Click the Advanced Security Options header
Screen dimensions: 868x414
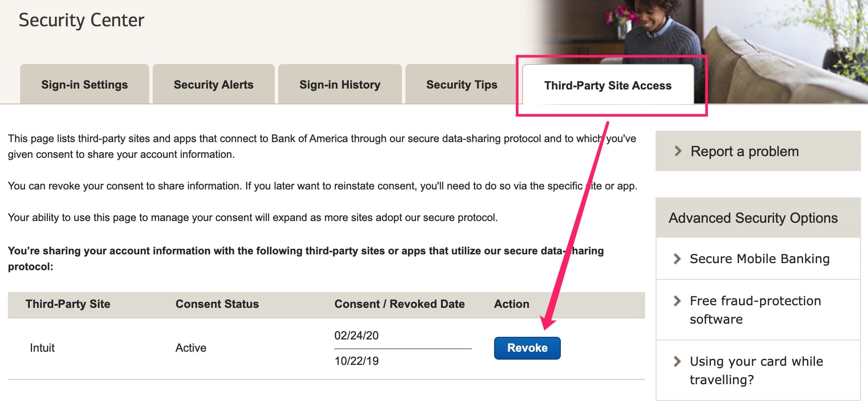(753, 218)
